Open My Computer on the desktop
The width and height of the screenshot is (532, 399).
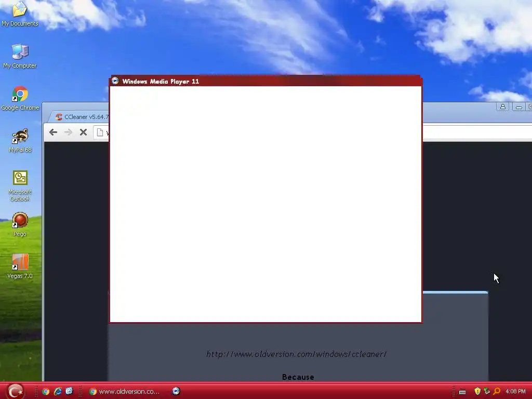tap(20, 56)
